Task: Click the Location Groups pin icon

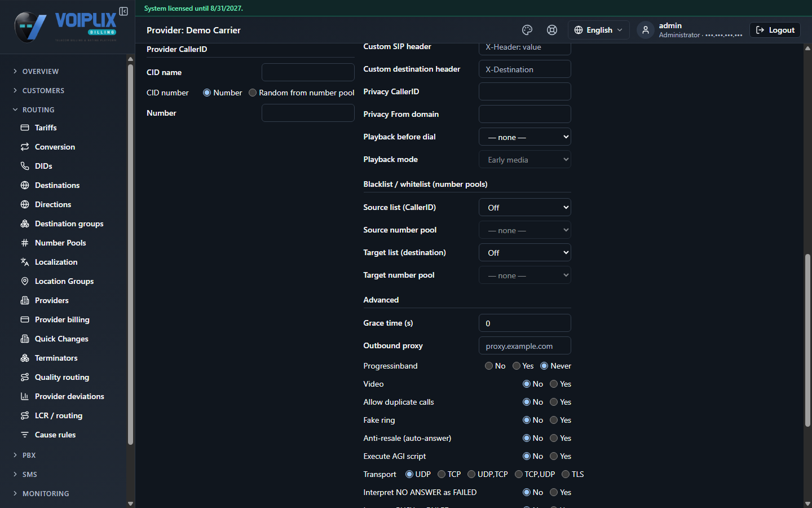Action: [x=25, y=281]
